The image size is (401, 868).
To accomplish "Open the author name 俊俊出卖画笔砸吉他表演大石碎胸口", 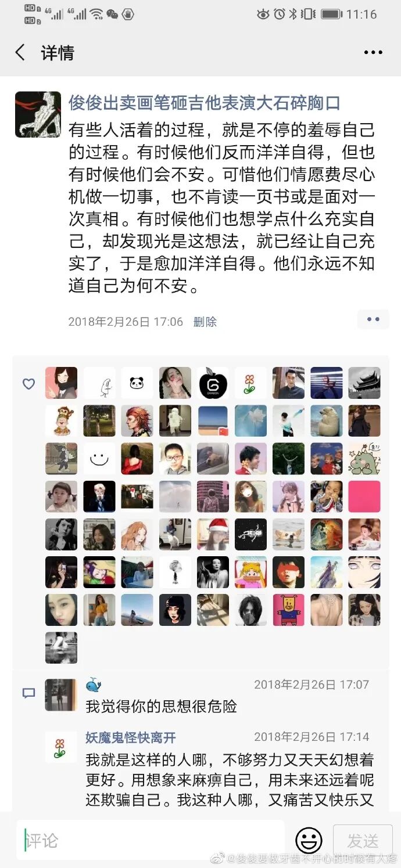I will [204, 103].
